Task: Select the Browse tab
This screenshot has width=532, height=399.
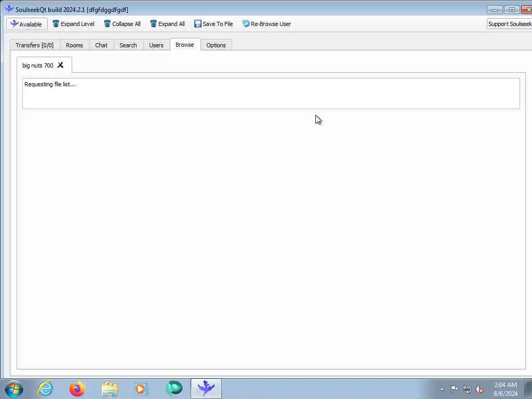Action: pos(185,45)
